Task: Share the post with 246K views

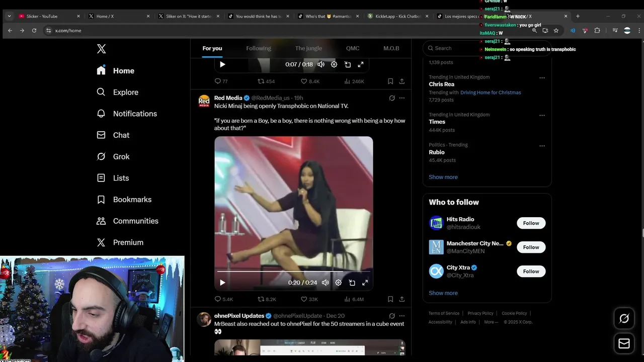Action: [x=401, y=81]
